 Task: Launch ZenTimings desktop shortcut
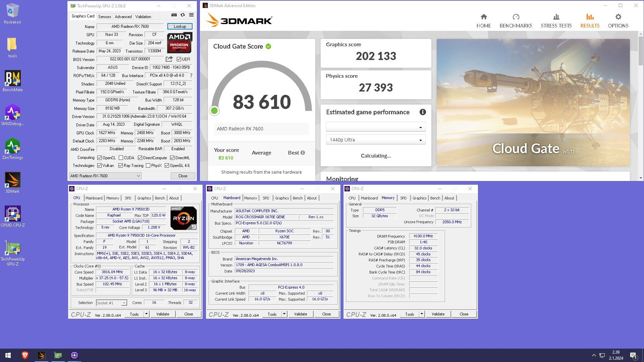(12, 148)
